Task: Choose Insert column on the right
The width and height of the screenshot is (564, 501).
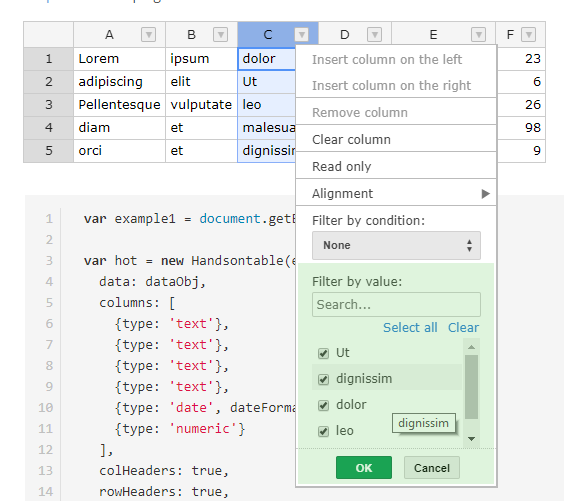Action: (x=396, y=85)
